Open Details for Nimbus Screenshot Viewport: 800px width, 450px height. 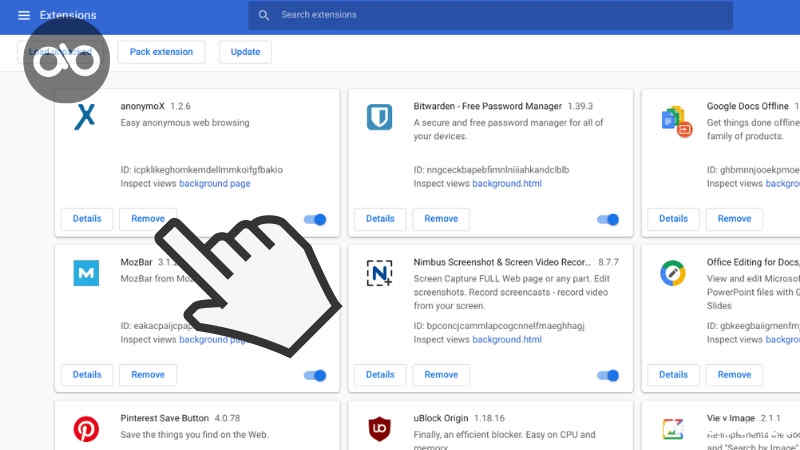tap(380, 375)
